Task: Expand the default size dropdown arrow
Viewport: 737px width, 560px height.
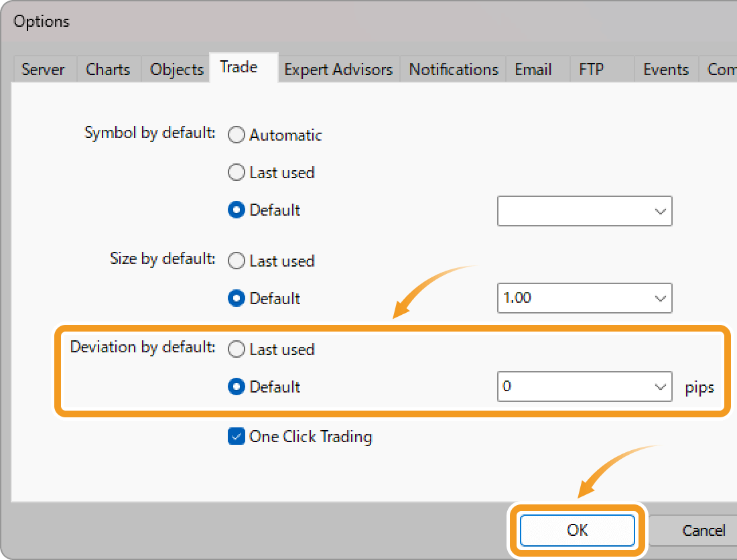Action: click(x=660, y=298)
